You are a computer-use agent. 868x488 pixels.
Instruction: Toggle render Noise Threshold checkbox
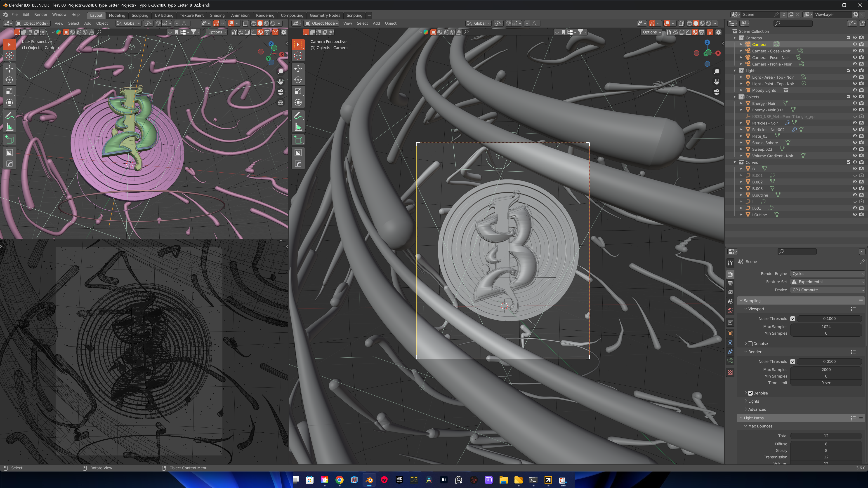click(x=793, y=362)
